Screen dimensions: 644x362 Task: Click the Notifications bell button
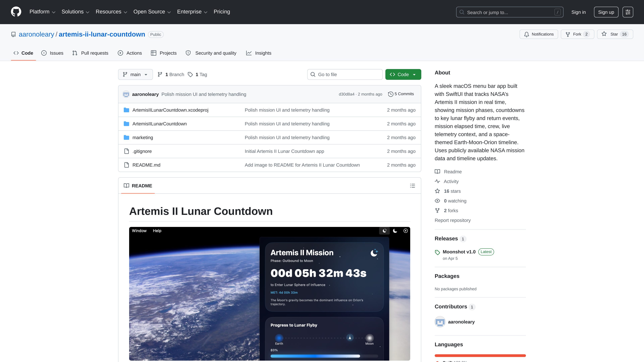539,34
